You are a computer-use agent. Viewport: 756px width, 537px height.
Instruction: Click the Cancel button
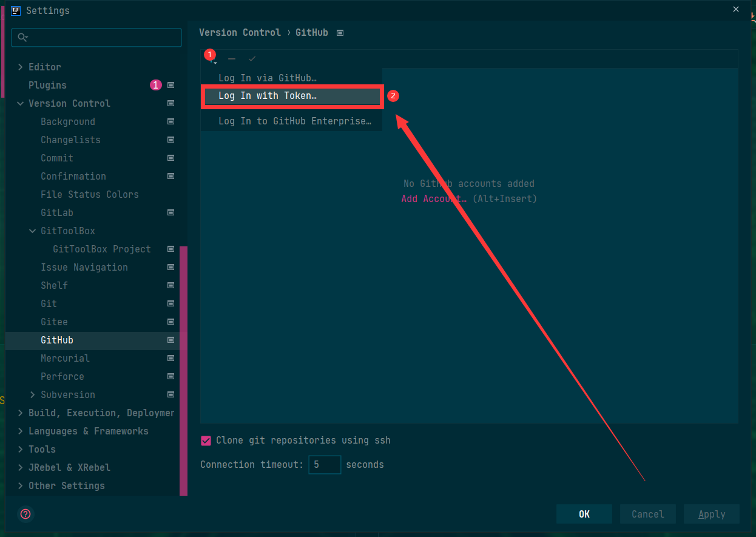coord(648,514)
